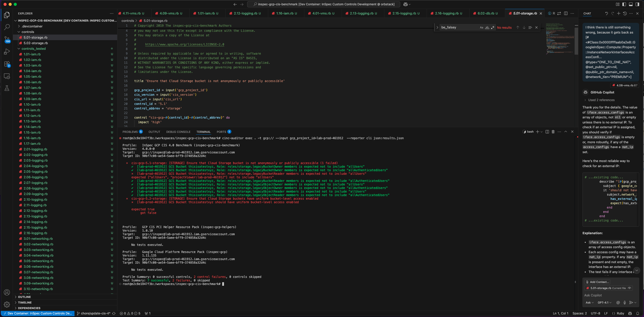Switch to the 4.01-vms.rb editor tab

coord(321,13)
